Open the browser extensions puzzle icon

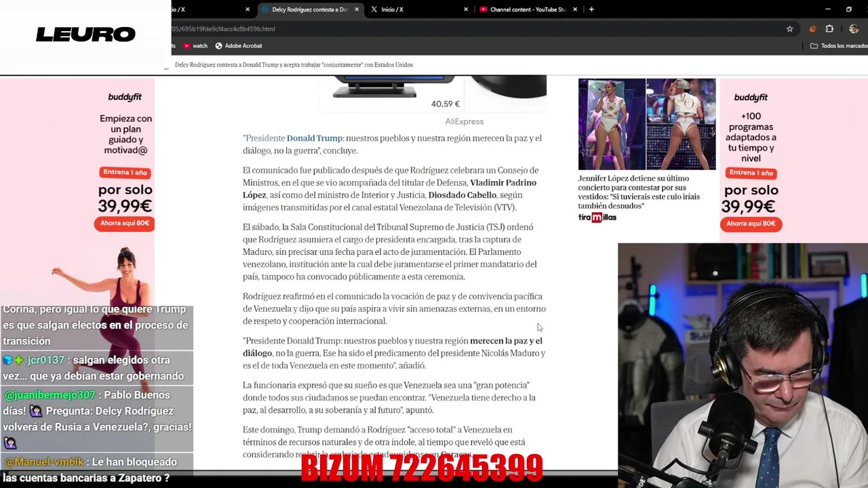pyautogui.click(x=829, y=29)
